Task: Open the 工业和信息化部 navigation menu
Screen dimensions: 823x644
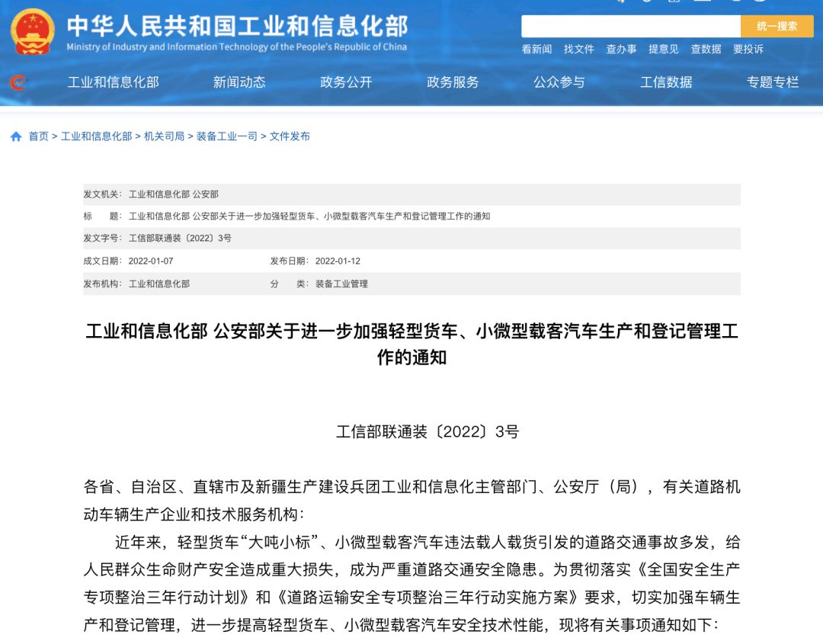Action: [x=113, y=82]
